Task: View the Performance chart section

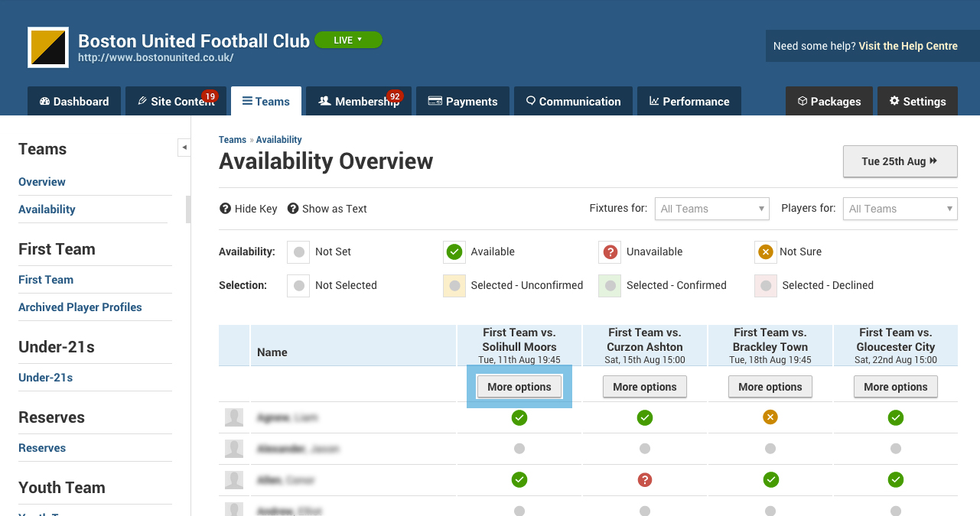Action: (689, 100)
